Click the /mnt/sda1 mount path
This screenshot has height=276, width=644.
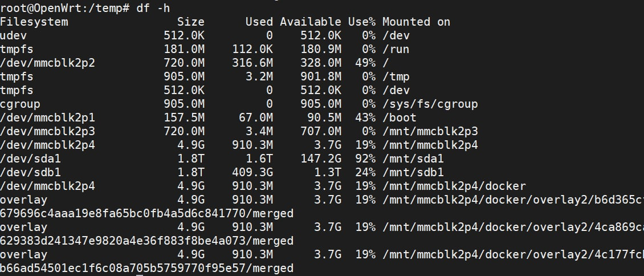click(413, 159)
